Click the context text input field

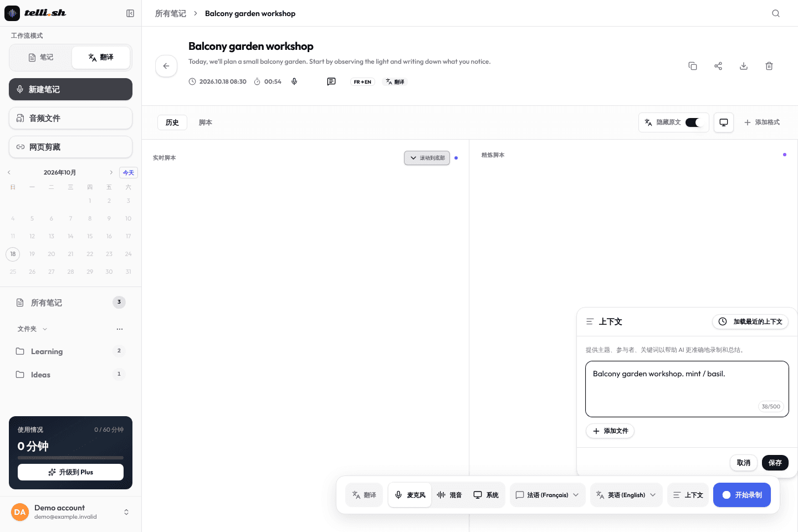(687, 389)
